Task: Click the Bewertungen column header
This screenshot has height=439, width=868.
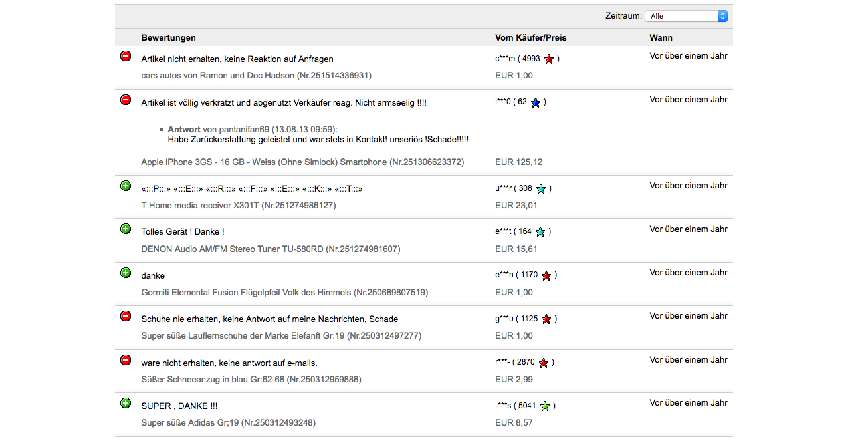Action: (x=169, y=38)
